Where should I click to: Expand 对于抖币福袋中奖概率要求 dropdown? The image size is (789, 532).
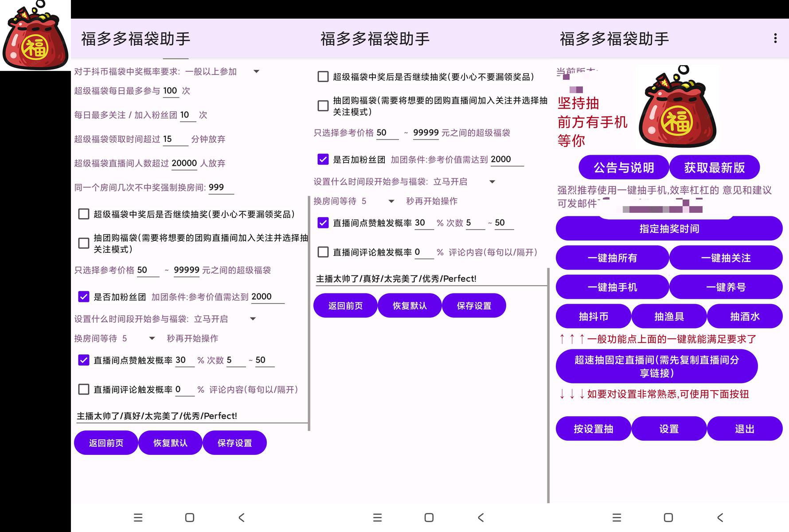[x=256, y=71]
